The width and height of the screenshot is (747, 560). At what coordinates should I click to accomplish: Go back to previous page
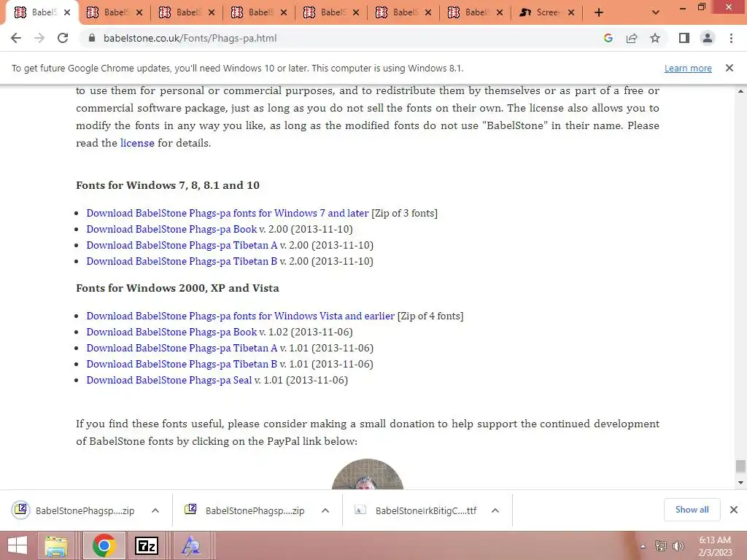(16, 38)
